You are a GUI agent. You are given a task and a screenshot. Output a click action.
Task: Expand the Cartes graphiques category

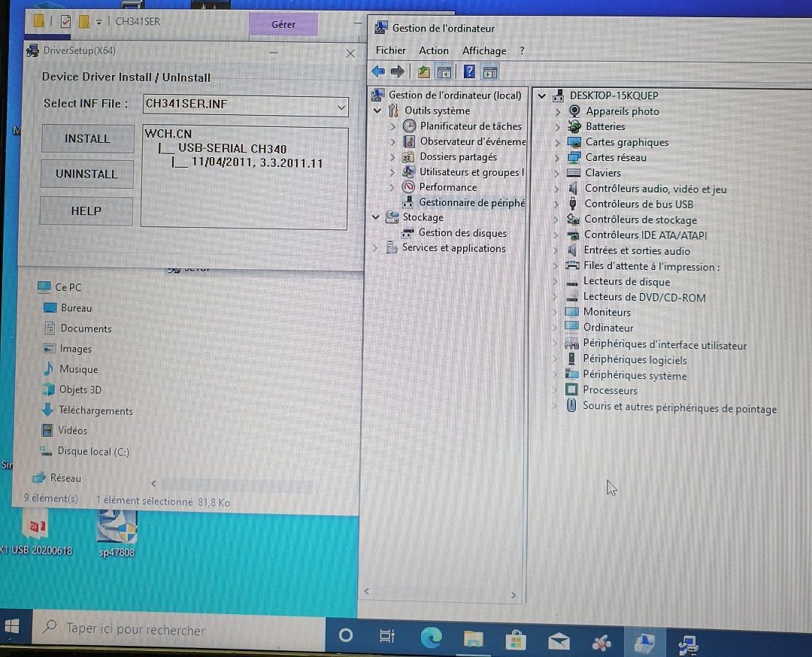(557, 142)
